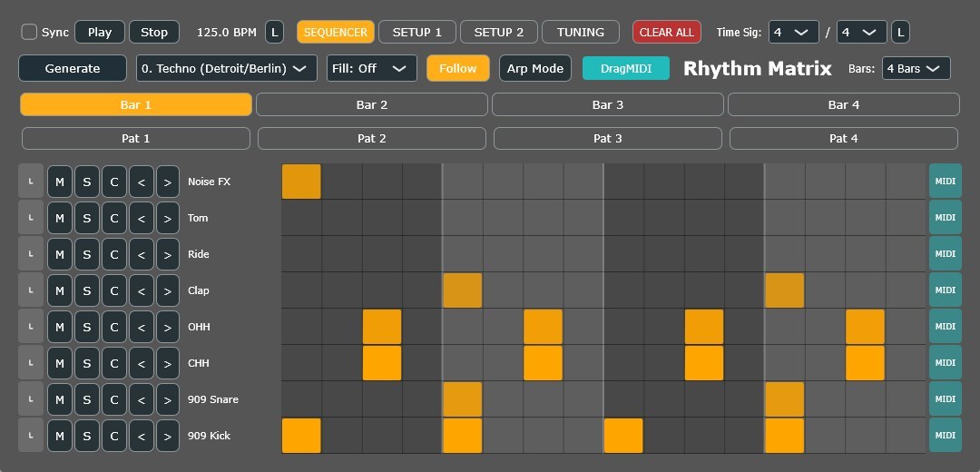Select Bar 3
The height and width of the screenshot is (472, 980).
607,105
